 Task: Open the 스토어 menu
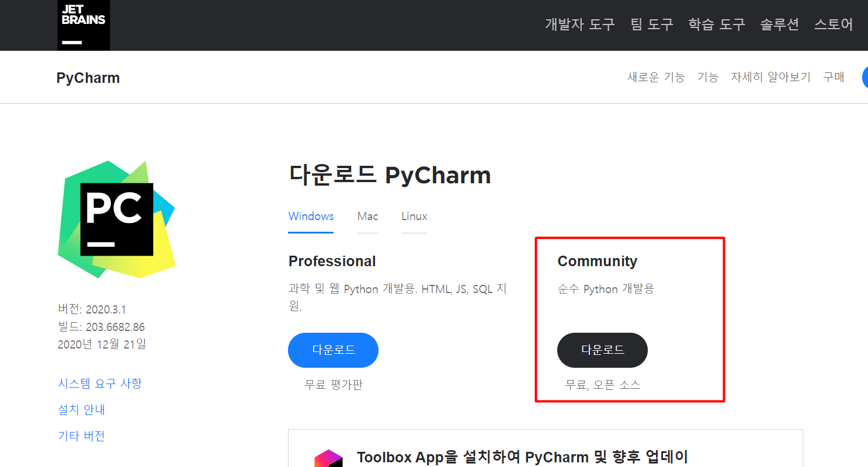click(x=834, y=25)
